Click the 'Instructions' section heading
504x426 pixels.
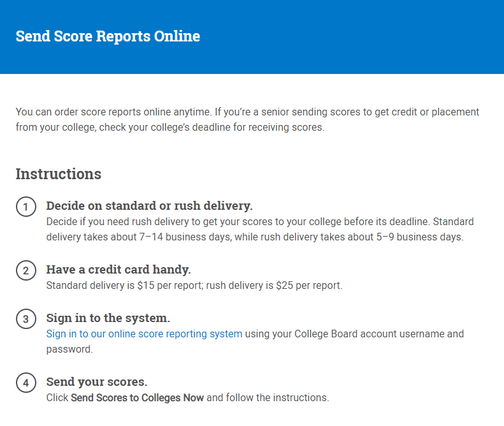tap(58, 173)
